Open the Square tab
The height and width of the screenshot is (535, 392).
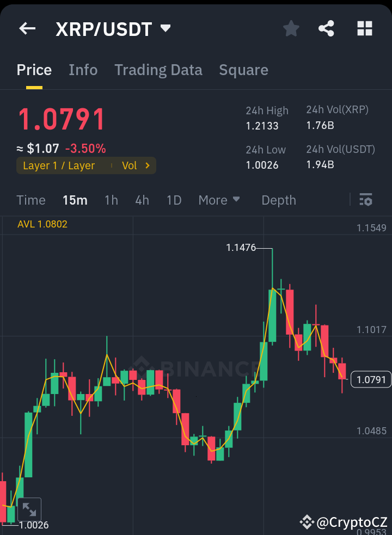coord(243,70)
